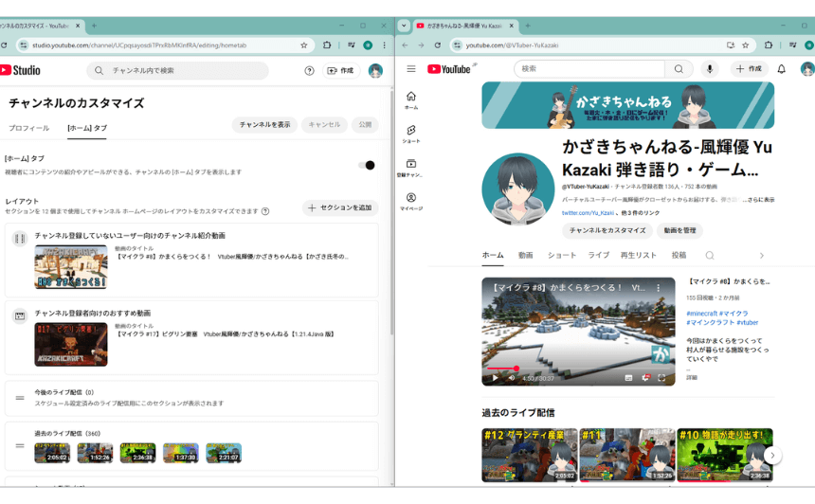Seek on the featured video progress bar
This screenshot has width=815, height=504.
tap(578, 369)
